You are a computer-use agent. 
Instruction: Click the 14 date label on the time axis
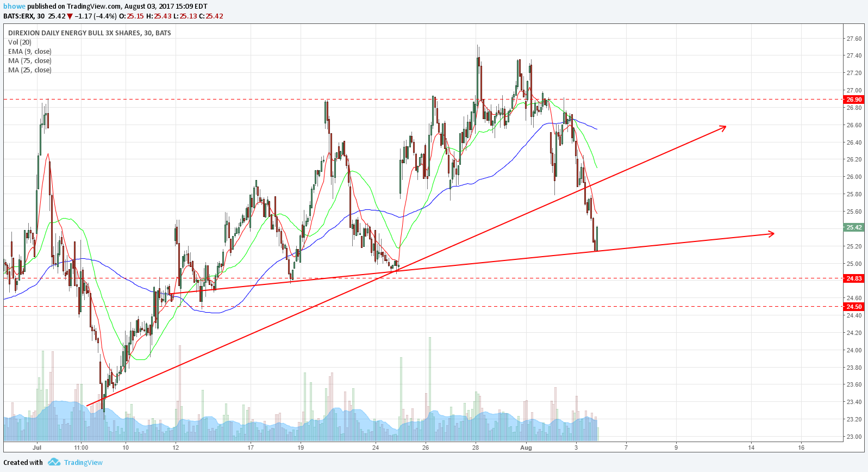(751, 448)
